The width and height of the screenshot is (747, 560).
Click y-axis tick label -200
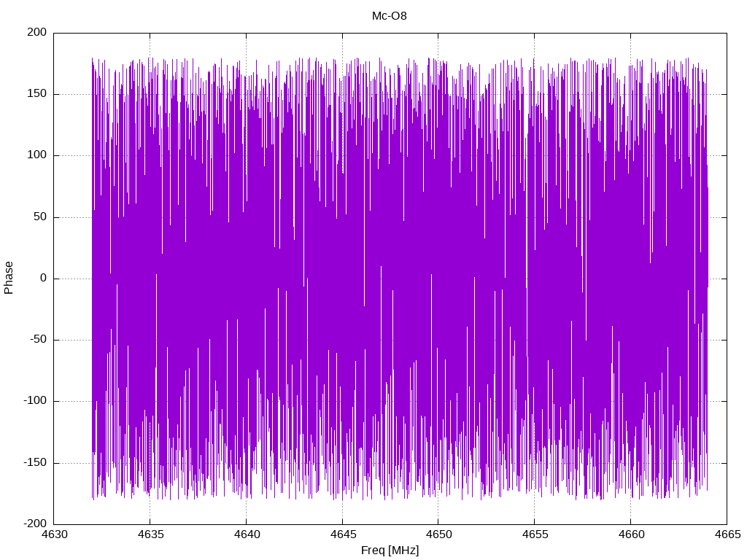pyautogui.click(x=35, y=524)
